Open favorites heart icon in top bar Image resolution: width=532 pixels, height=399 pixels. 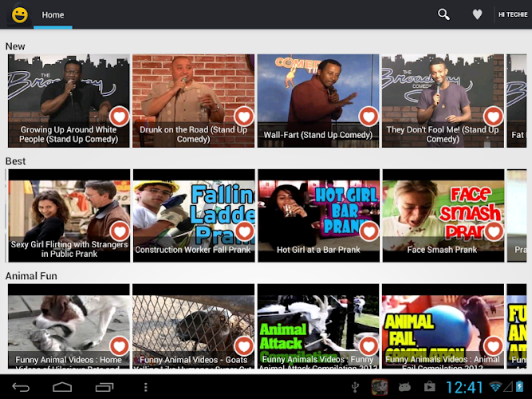tap(477, 14)
